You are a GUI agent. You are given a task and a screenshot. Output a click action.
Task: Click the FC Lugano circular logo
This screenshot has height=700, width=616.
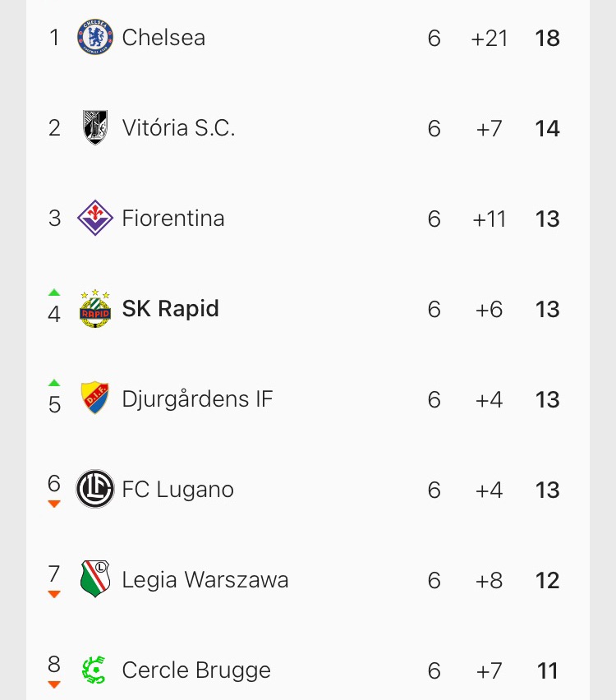click(94, 490)
